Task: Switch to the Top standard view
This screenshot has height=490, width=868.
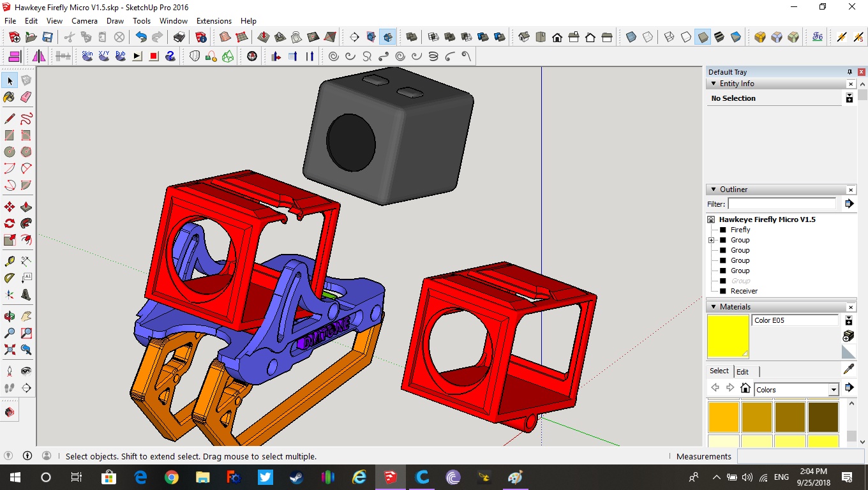Action: (x=541, y=37)
